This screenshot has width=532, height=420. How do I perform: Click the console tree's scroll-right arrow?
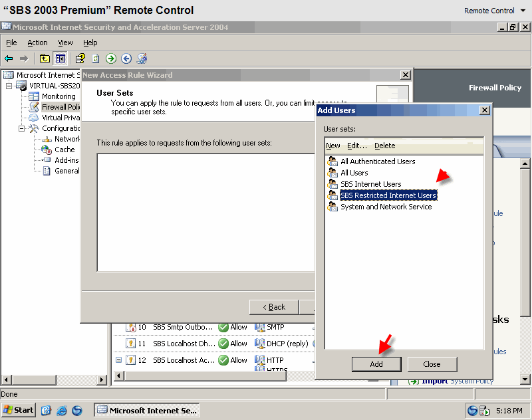coord(102,379)
